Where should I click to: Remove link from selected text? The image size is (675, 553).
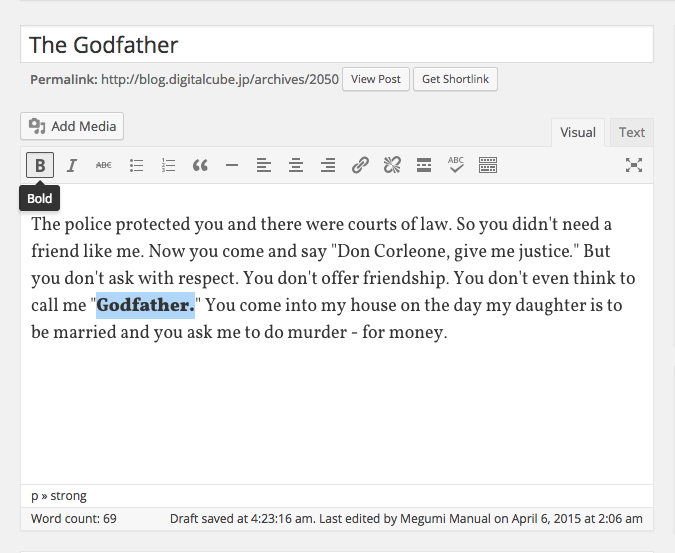point(392,166)
